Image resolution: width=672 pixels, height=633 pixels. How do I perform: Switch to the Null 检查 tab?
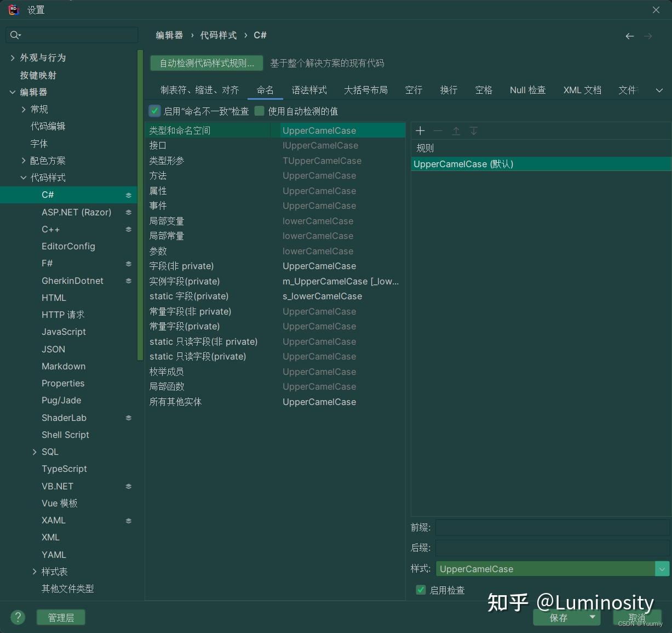pyautogui.click(x=527, y=90)
